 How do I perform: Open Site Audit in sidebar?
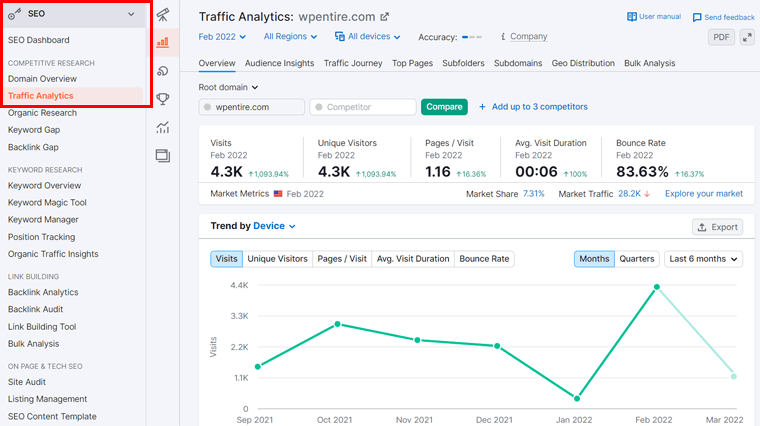[27, 382]
